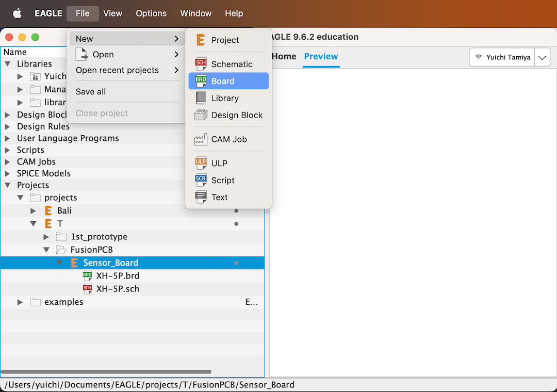Toggle the active dot for Sensor_Board project
The height and width of the screenshot is (392, 557).
[236, 263]
